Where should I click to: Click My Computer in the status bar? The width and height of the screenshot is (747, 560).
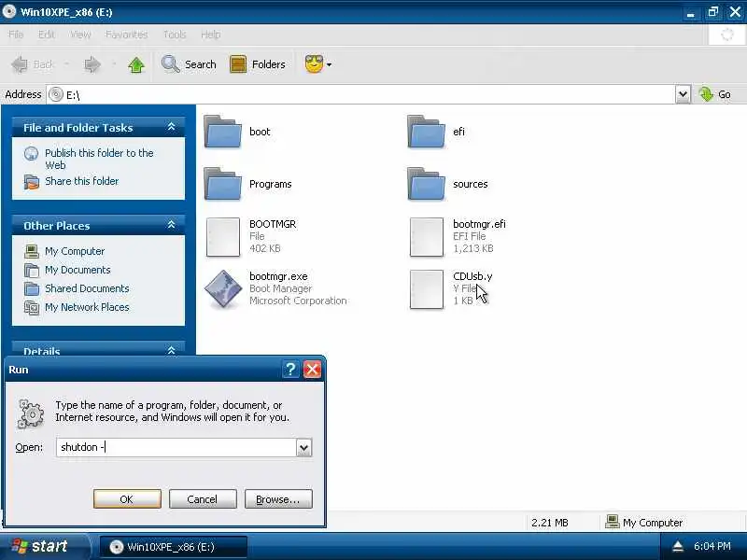click(643, 522)
